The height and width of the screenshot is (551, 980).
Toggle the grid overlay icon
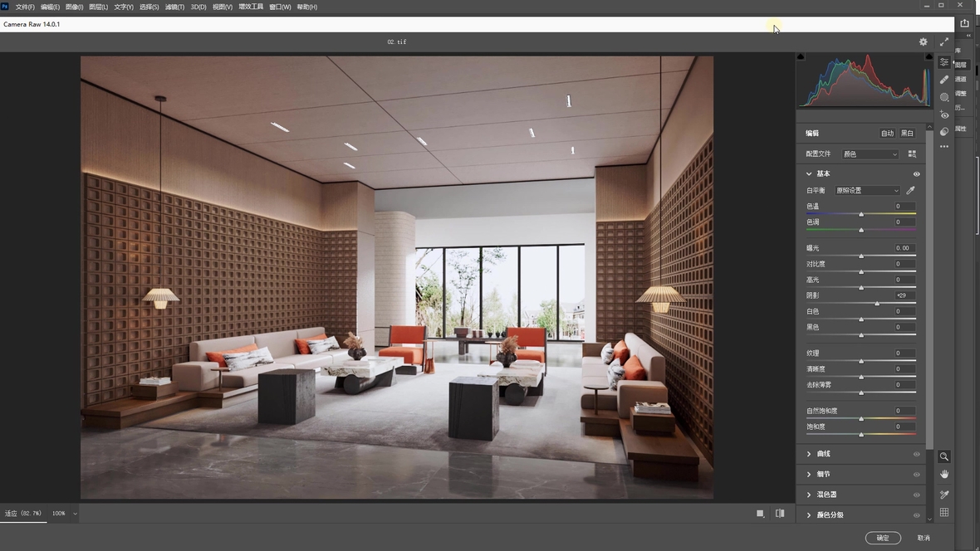point(944,513)
